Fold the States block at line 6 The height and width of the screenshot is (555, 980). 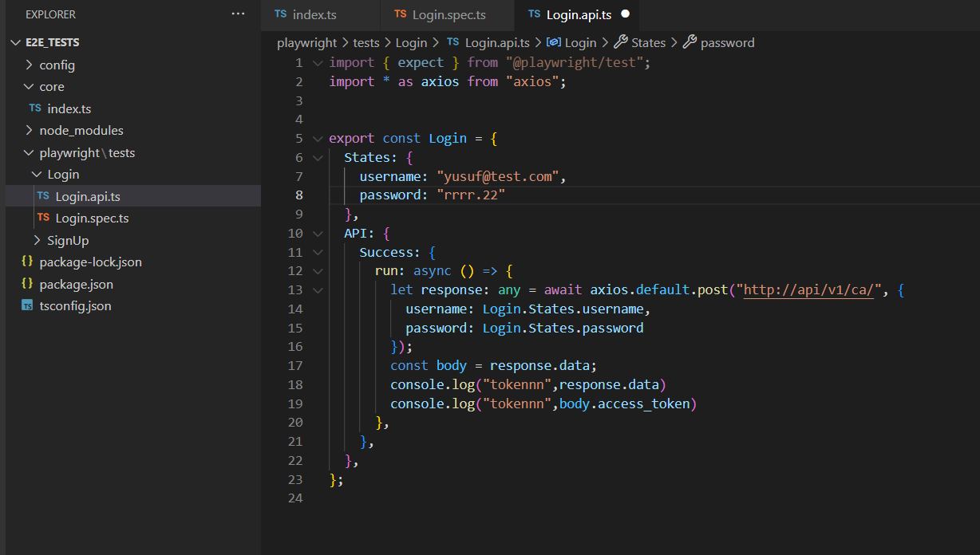tap(318, 157)
